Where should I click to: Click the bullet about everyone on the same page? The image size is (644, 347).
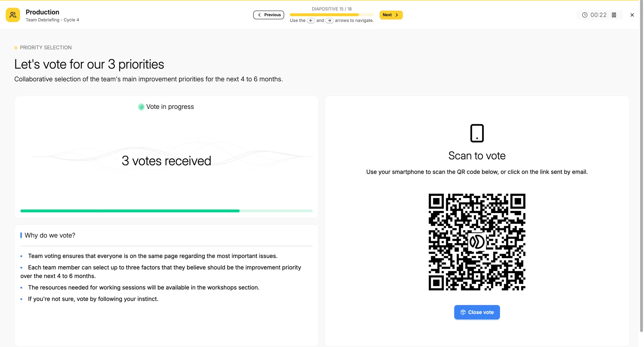point(153,256)
